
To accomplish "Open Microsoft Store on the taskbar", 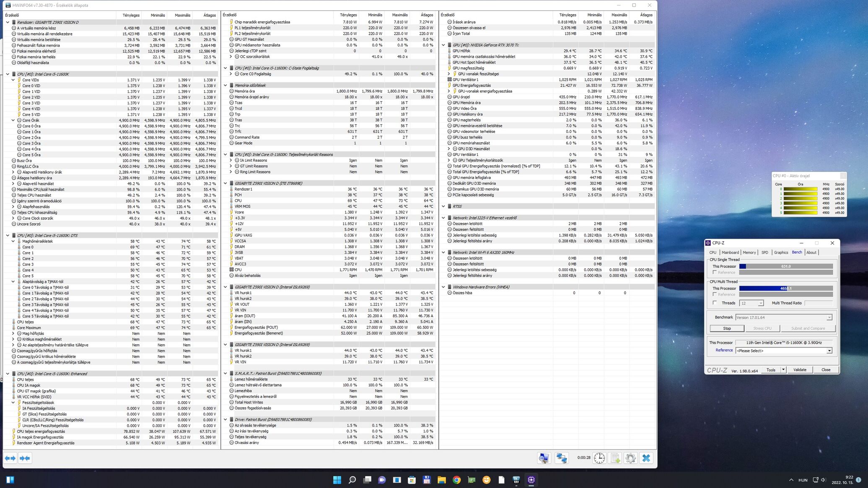I will coord(412,480).
